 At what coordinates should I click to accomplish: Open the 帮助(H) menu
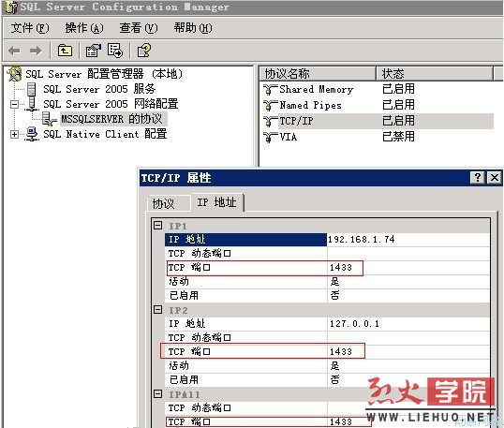[x=193, y=28]
